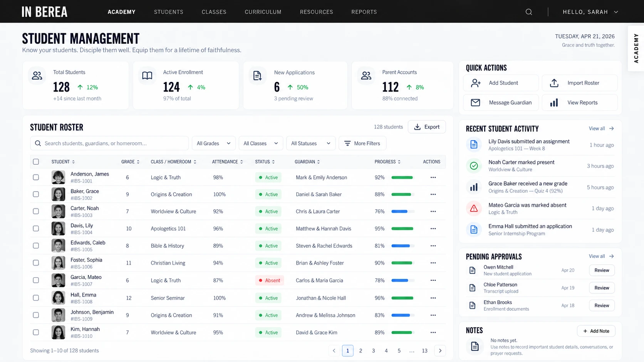This screenshot has height=362, width=644.
Task: Open the All Statuses dropdown
Action: pos(311,143)
